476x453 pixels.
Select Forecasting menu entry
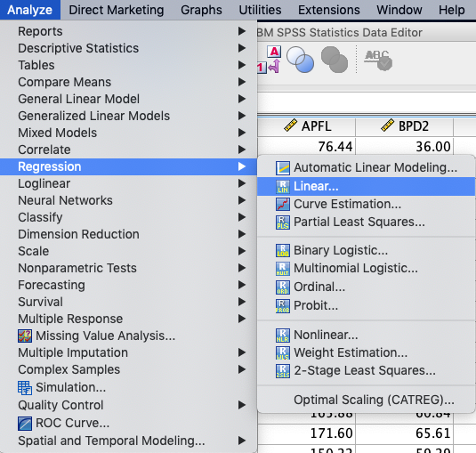coord(128,285)
